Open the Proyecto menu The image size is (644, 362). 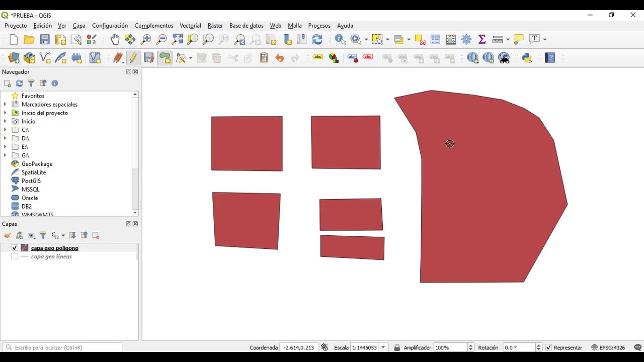16,26
